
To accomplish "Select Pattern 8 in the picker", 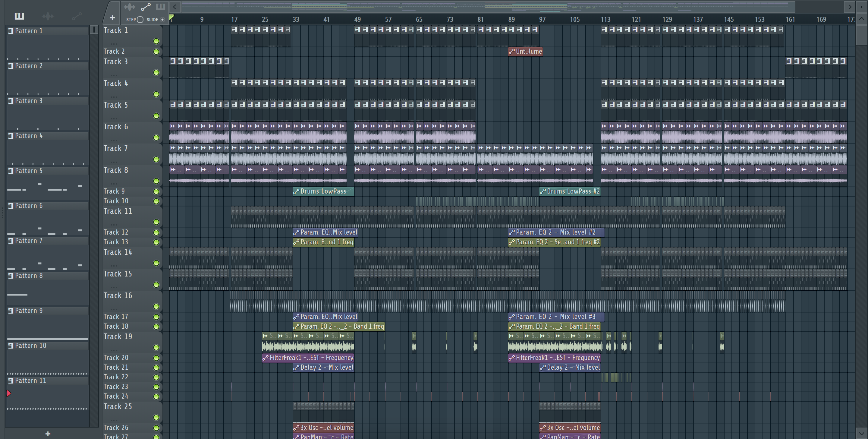I will (x=48, y=276).
